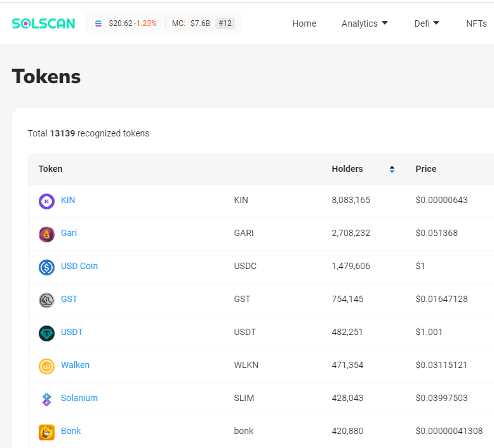Select the $0.03997503 price cell
Screen dimensions: 494x448
441,399
